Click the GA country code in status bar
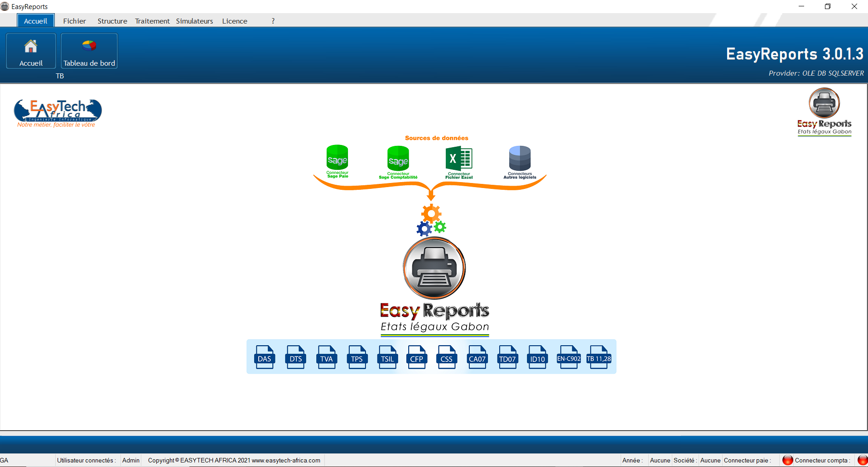 tap(4, 460)
